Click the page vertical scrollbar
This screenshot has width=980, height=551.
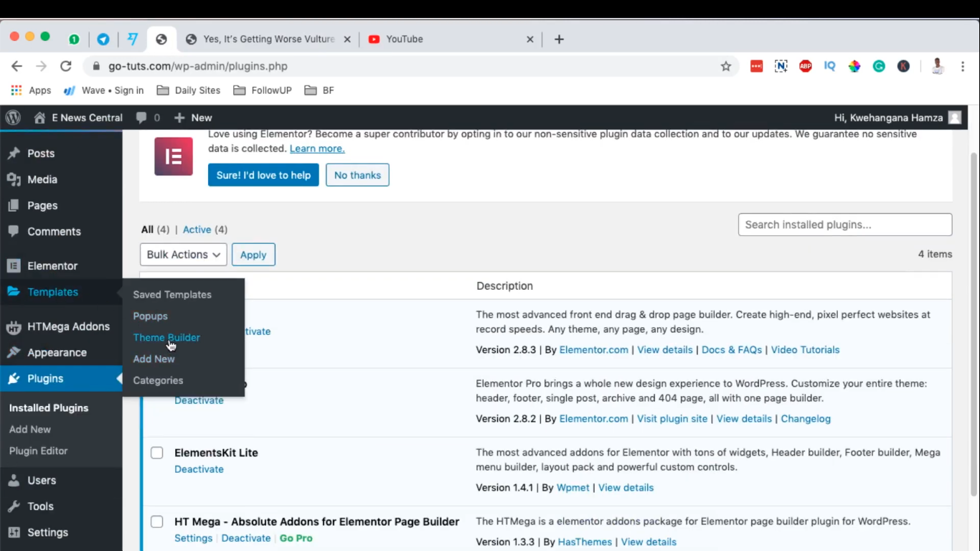click(x=974, y=324)
